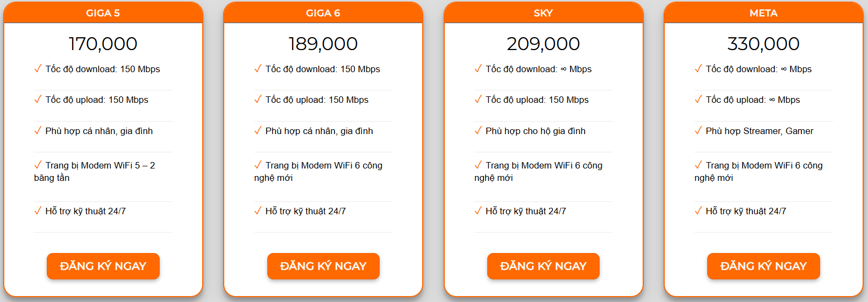This screenshot has width=868, height=302.
Task: Register for the SKY plan
Action: coord(543,266)
